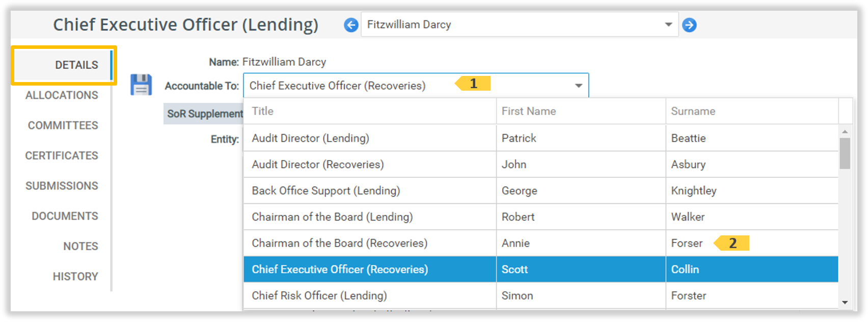Collapse the Accountable To dropdown arrow

pos(578,86)
